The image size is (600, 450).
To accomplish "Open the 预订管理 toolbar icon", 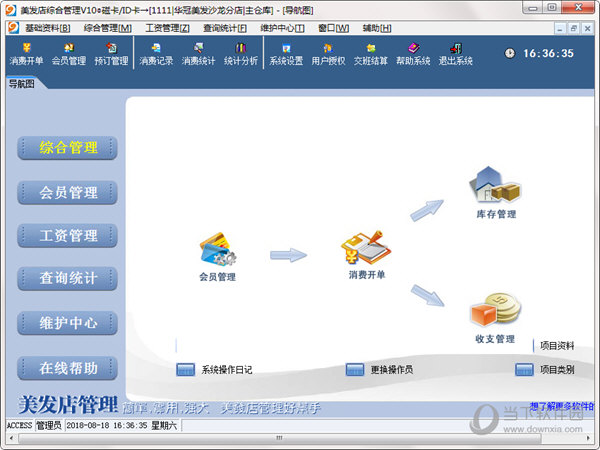I will click(x=111, y=54).
